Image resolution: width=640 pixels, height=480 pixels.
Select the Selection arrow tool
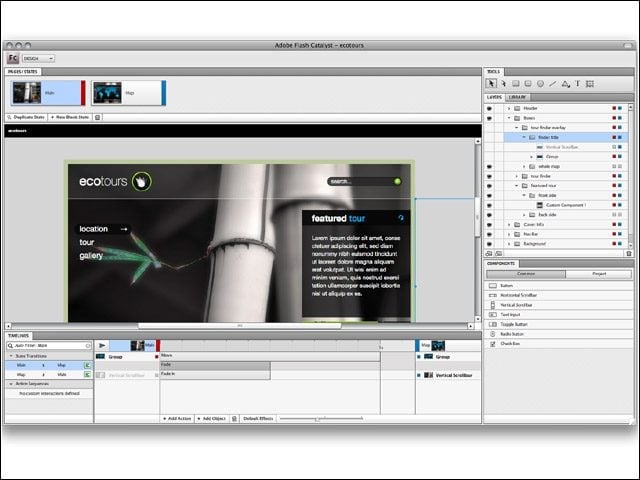click(491, 84)
